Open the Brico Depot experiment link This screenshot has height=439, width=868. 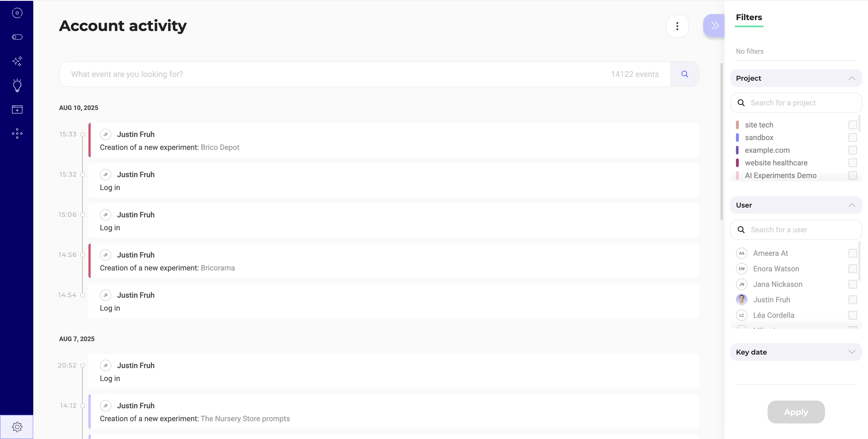(220, 147)
